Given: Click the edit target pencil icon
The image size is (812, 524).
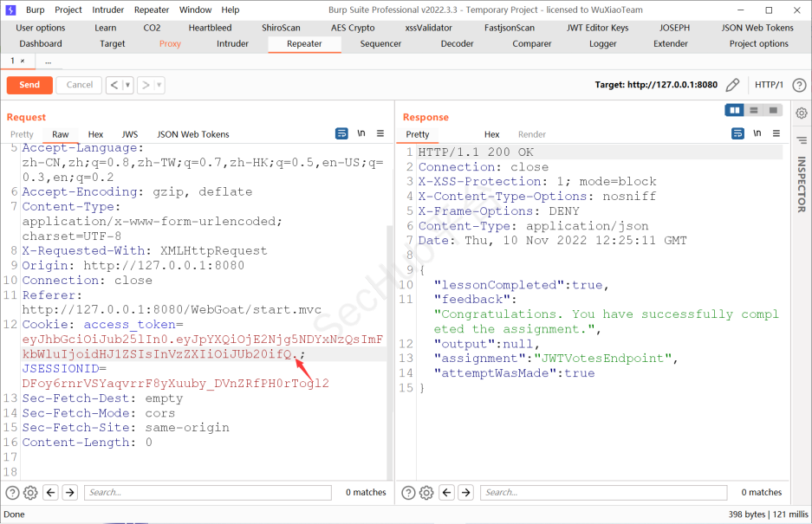Looking at the screenshot, I should tap(733, 85).
